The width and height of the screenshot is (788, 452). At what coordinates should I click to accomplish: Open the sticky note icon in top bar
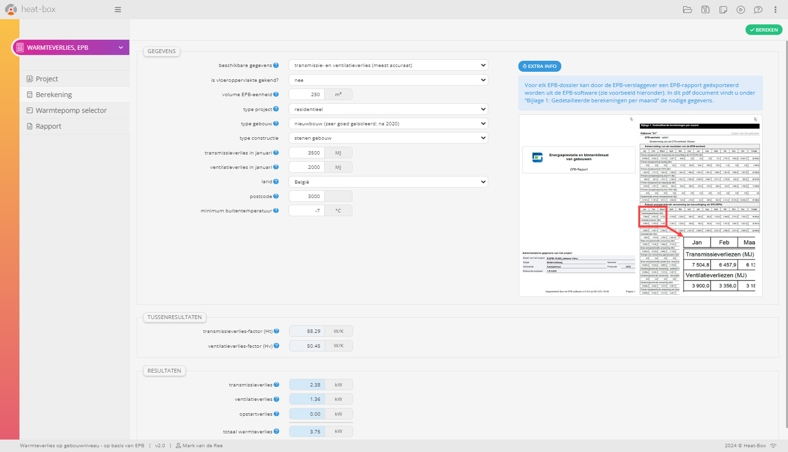[x=723, y=10]
